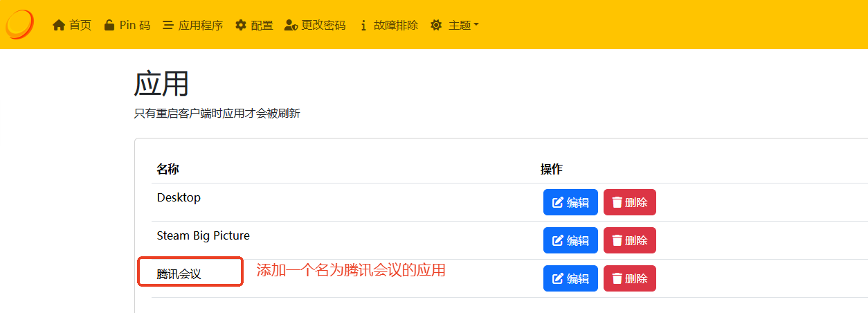Click the 腾讯会议 app name
Screen dimensions: 868x313
[179, 274]
